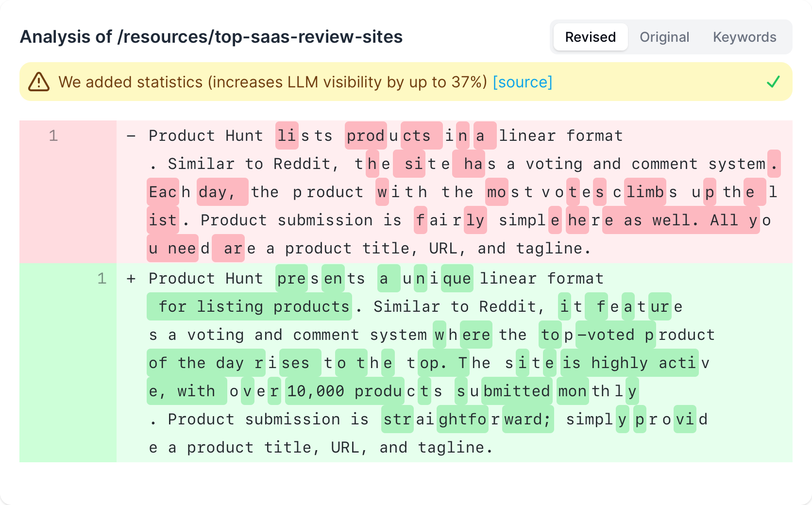Click the page title heading
The image size is (812, 505).
[x=211, y=37]
